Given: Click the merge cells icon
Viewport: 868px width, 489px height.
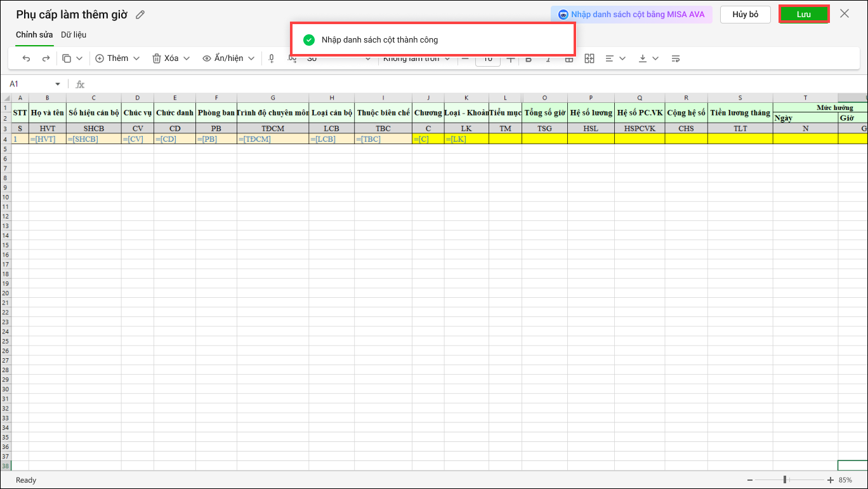Looking at the screenshot, I should (x=589, y=58).
